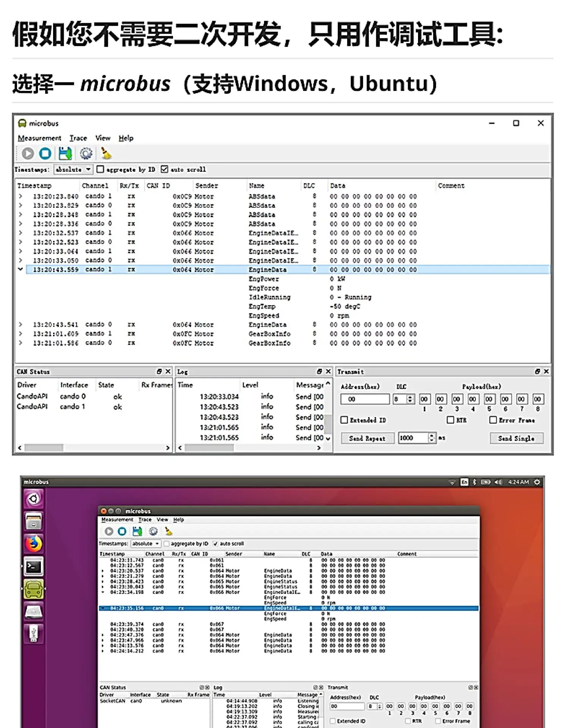The height and width of the screenshot is (728, 569).
Task: Collapse the 13:20:43.559 EngineData row
Action: (x=20, y=269)
